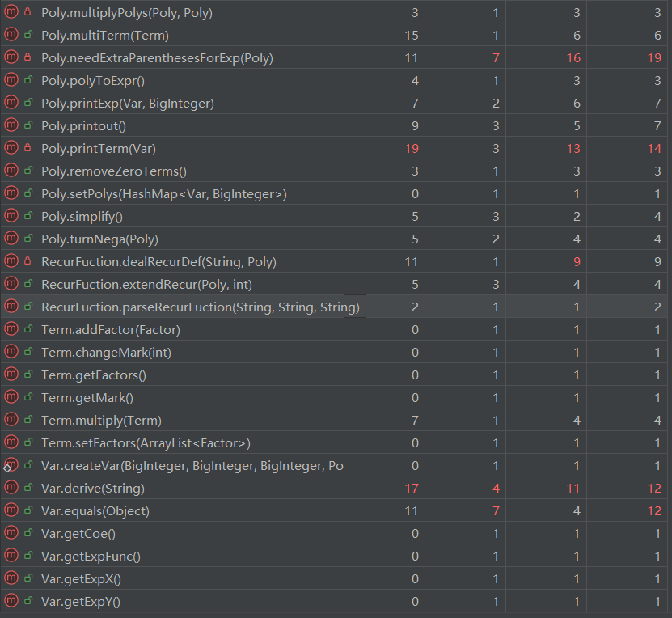Click the method icon for Poly.turnNega(Poly)
The width and height of the screenshot is (672, 618).
pos(11,239)
